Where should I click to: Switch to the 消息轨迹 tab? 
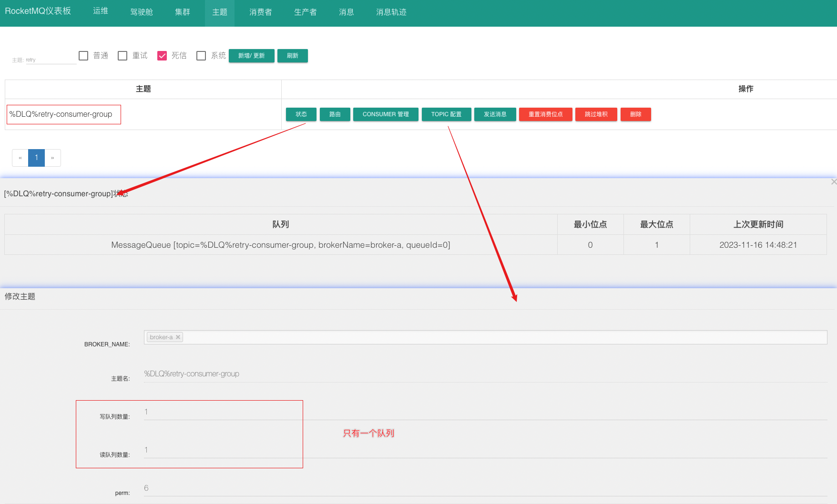391,12
